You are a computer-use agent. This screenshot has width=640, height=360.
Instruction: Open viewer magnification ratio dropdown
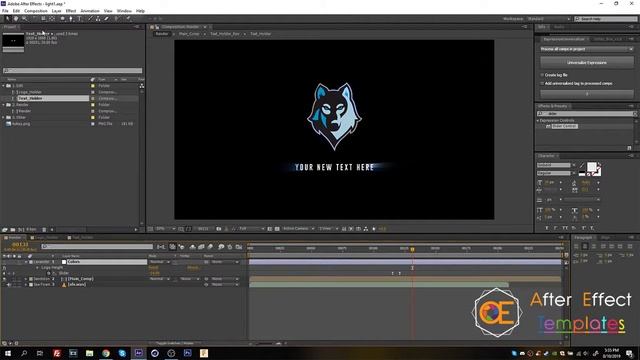pos(166,229)
